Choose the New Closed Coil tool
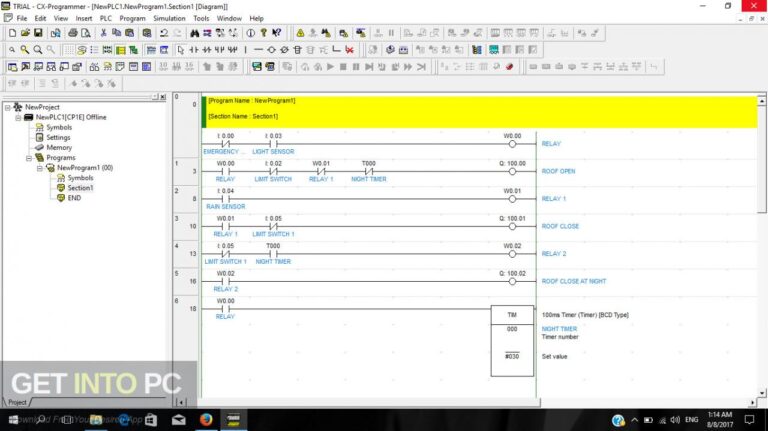768x431 pixels. click(x=284, y=49)
